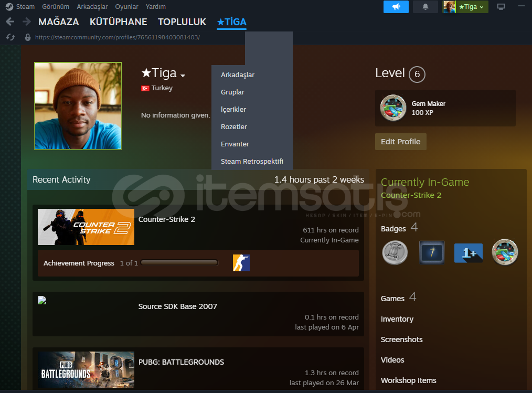Screen dimensions: 532x393
Task: Click the padlock security icon
Action: (x=28, y=37)
